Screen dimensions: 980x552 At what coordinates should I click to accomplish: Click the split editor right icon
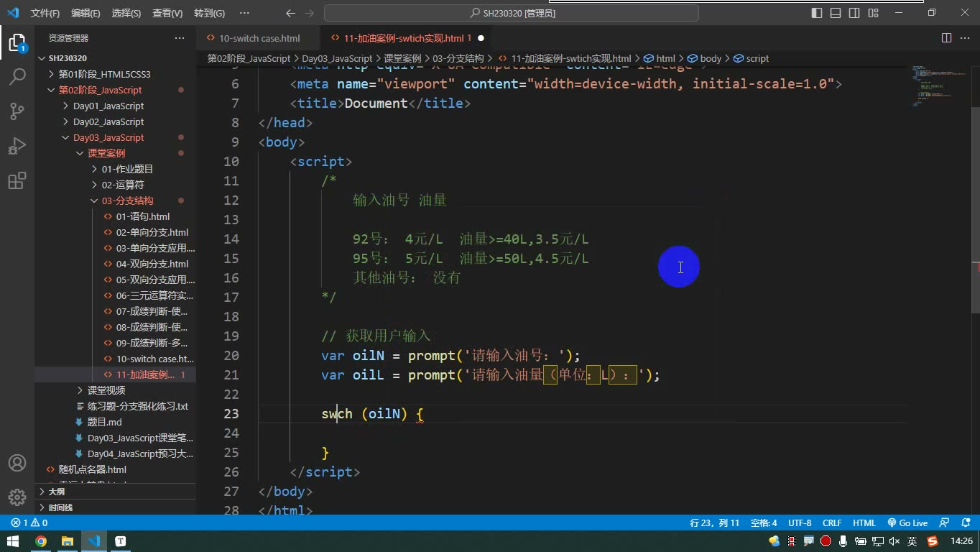coord(947,38)
